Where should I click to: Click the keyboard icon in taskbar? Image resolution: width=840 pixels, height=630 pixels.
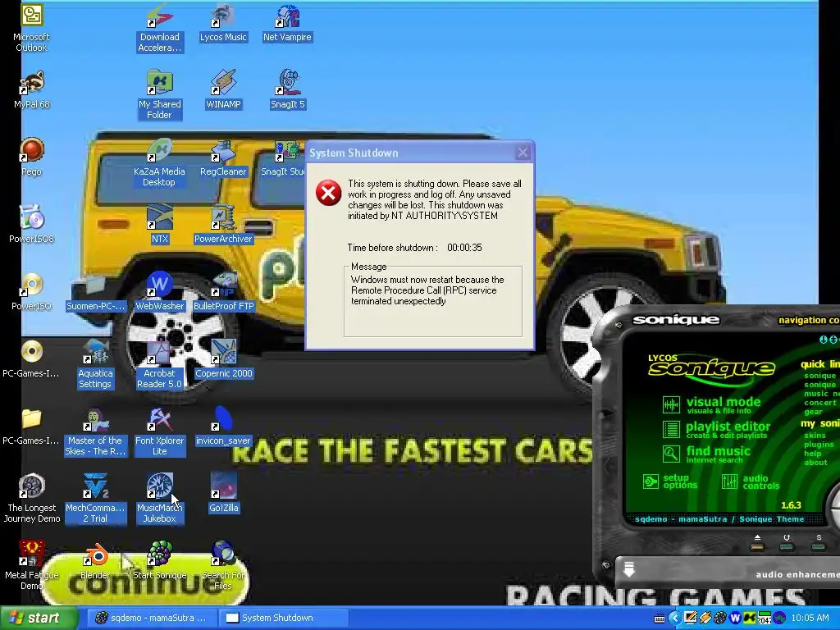click(x=660, y=619)
